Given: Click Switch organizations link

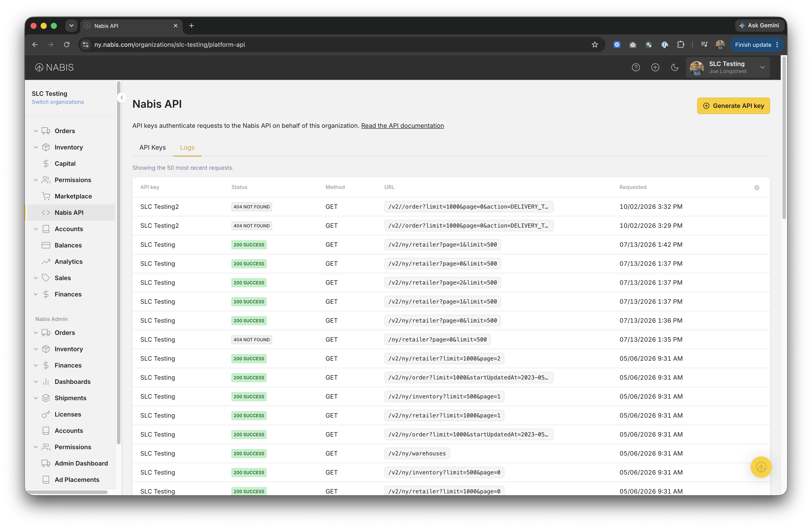Looking at the screenshot, I should tap(58, 102).
